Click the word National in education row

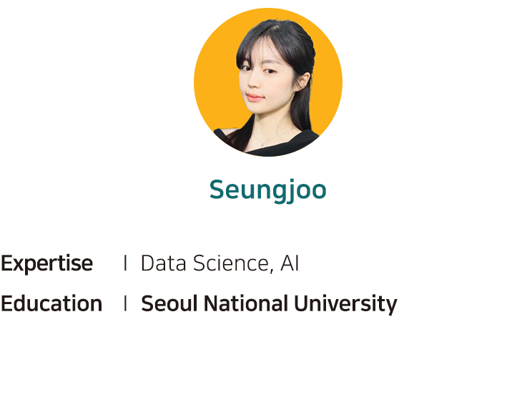point(246,303)
